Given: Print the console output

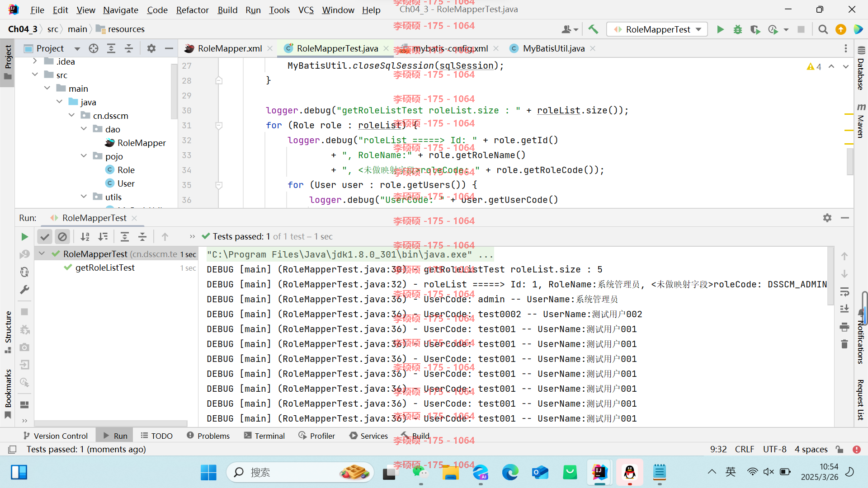Looking at the screenshot, I should coord(844,326).
